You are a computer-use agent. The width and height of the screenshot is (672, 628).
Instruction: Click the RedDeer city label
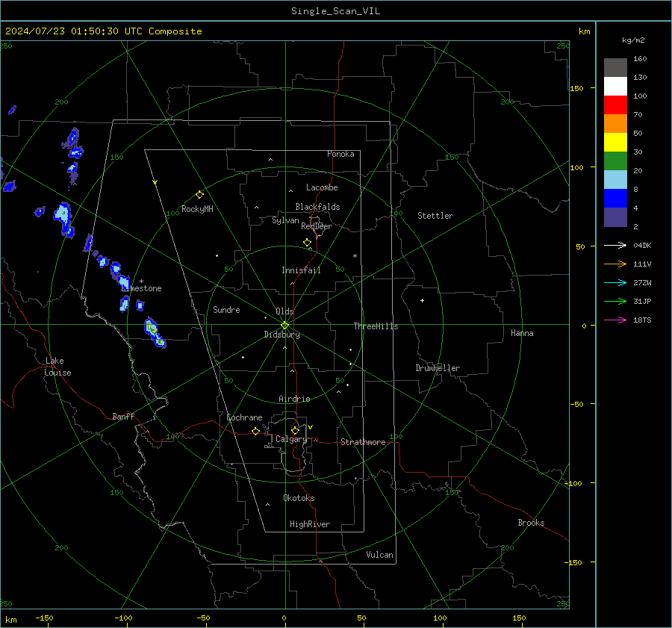coord(317,226)
